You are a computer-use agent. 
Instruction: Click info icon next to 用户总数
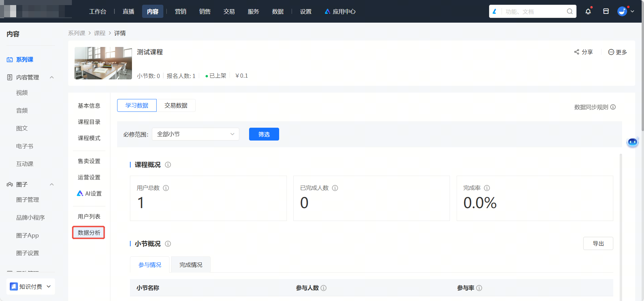tap(166, 188)
